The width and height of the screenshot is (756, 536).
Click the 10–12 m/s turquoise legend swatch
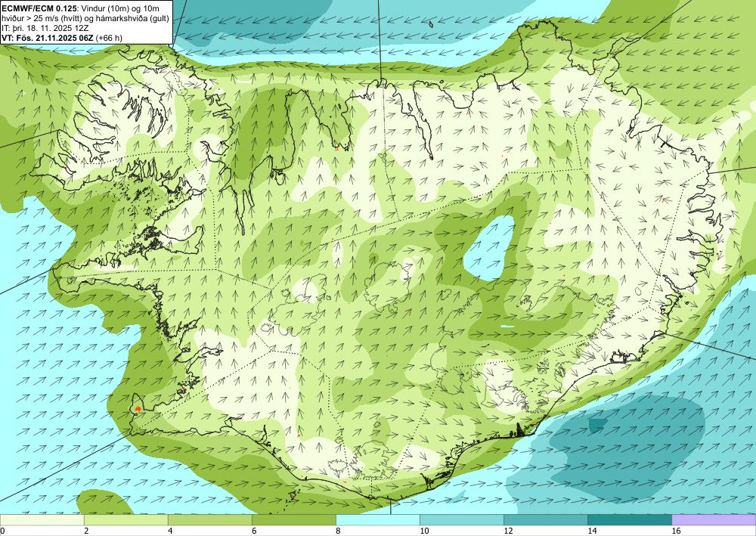coord(461,519)
